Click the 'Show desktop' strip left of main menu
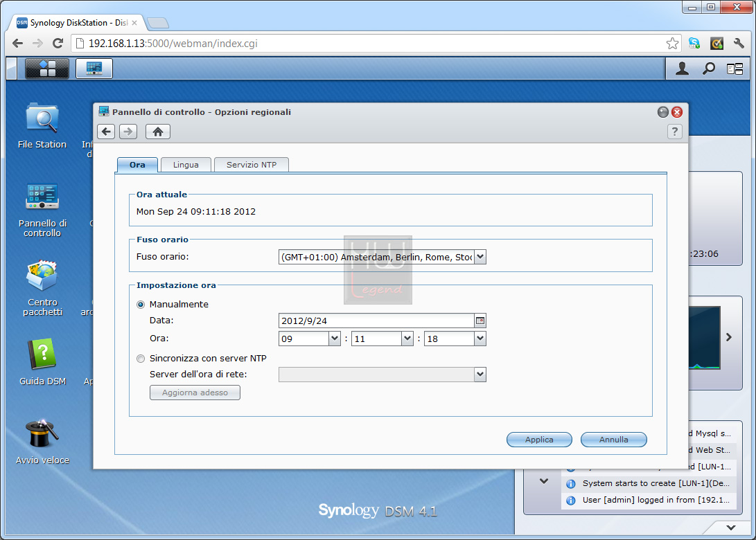 coord(12,69)
